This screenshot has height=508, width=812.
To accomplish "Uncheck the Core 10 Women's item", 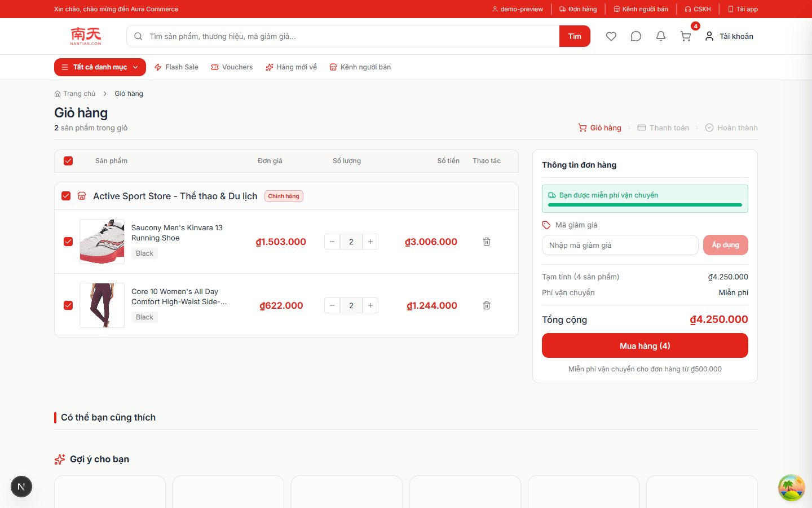I will click(68, 305).
